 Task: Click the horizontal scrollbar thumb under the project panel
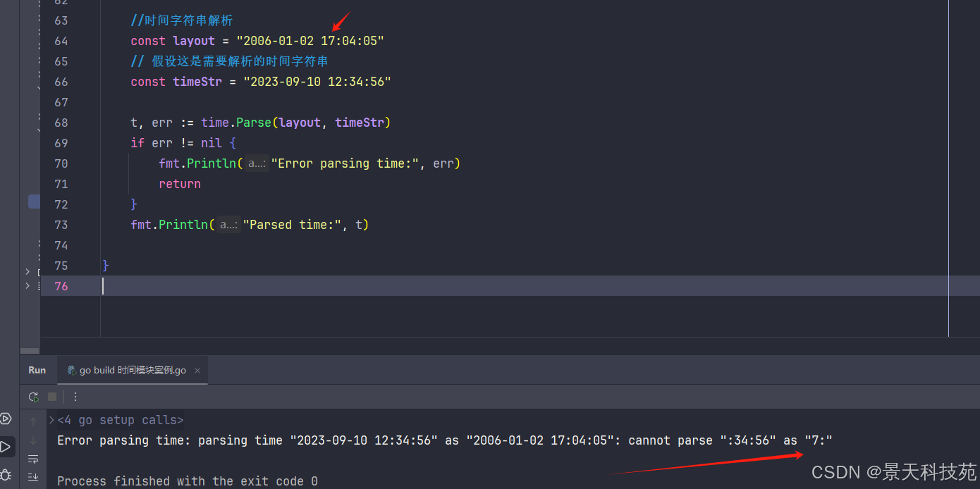pos(30,350)
